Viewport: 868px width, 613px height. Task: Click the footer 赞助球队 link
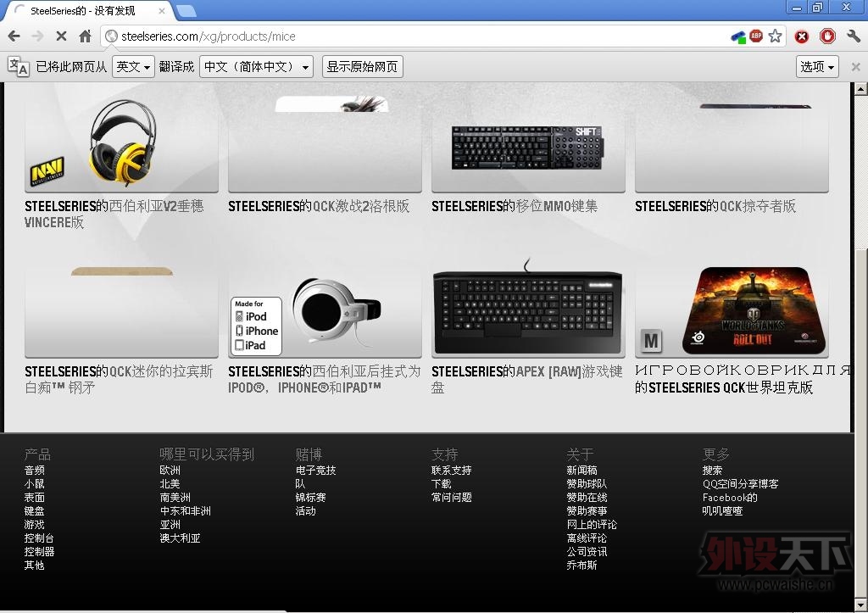(587, 484)
